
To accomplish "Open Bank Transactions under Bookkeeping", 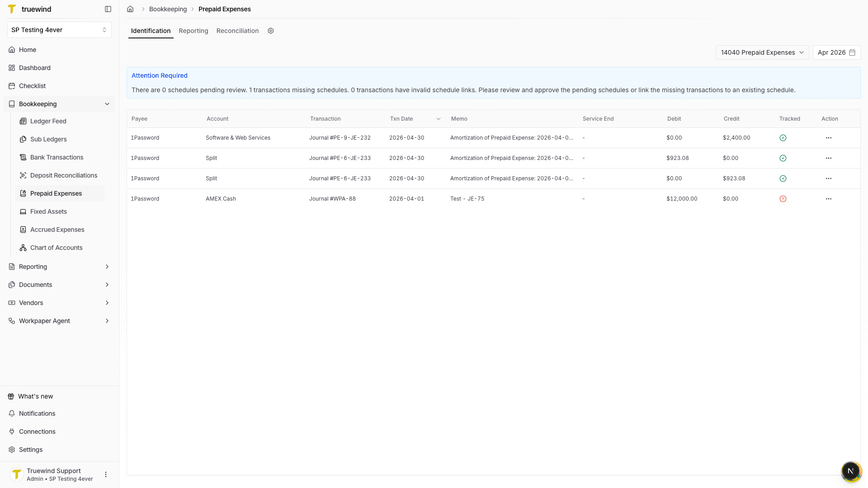I will [60, 157].
